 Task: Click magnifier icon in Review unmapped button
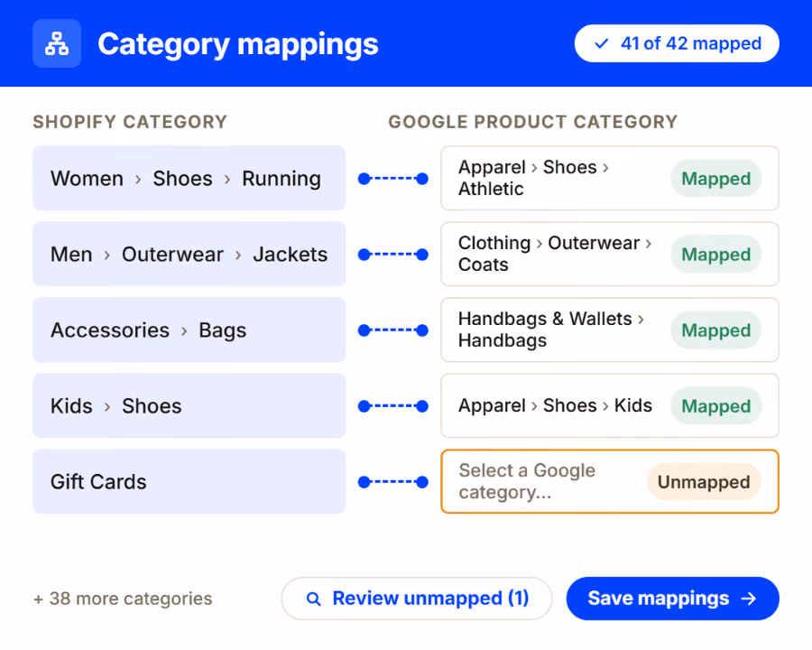[313, 599]
